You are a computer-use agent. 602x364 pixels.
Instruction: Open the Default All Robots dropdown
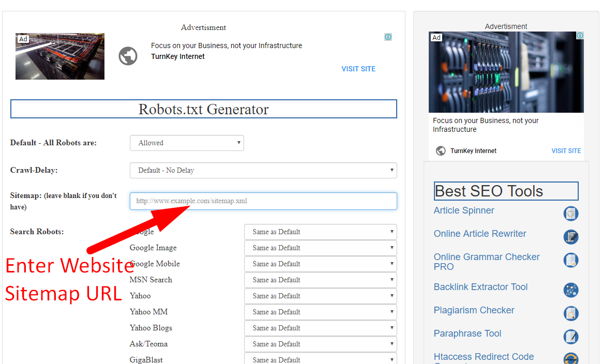pos(187,143)
